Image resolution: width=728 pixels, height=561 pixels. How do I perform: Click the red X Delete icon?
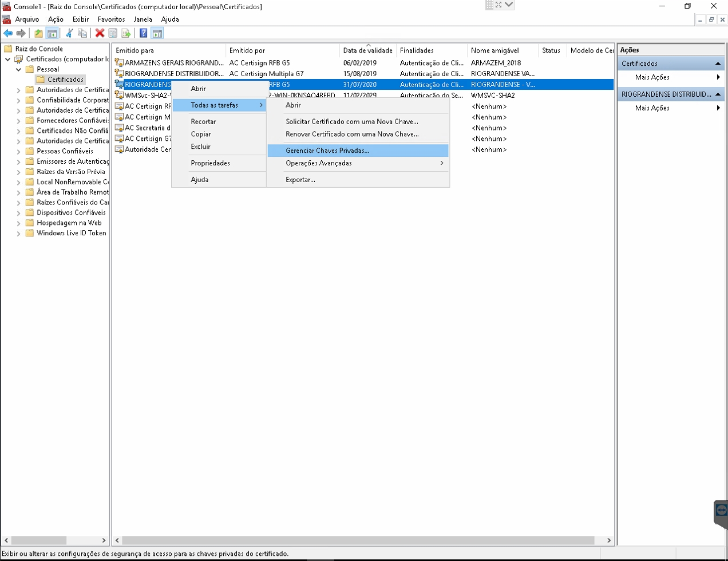click(x=100, y=33)
